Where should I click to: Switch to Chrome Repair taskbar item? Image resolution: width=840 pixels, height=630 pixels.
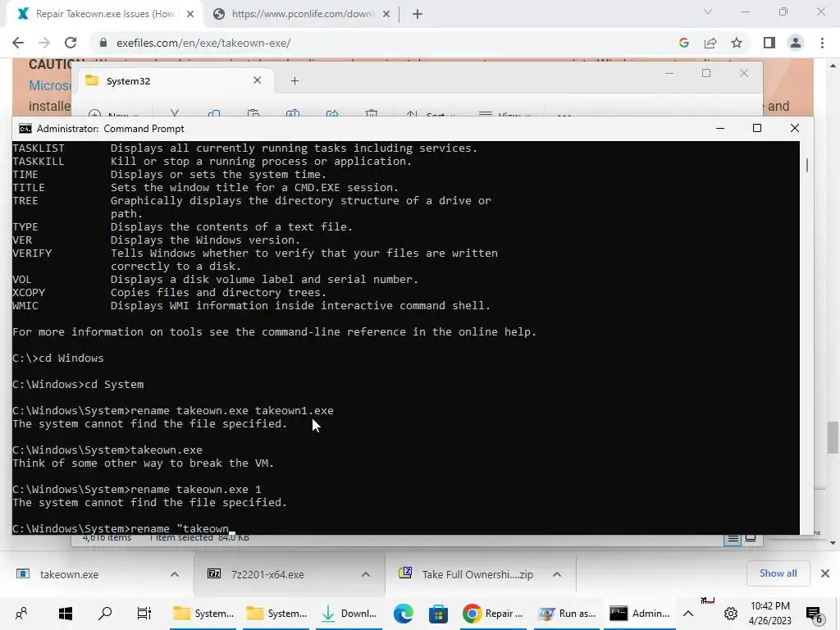(493, 614)
